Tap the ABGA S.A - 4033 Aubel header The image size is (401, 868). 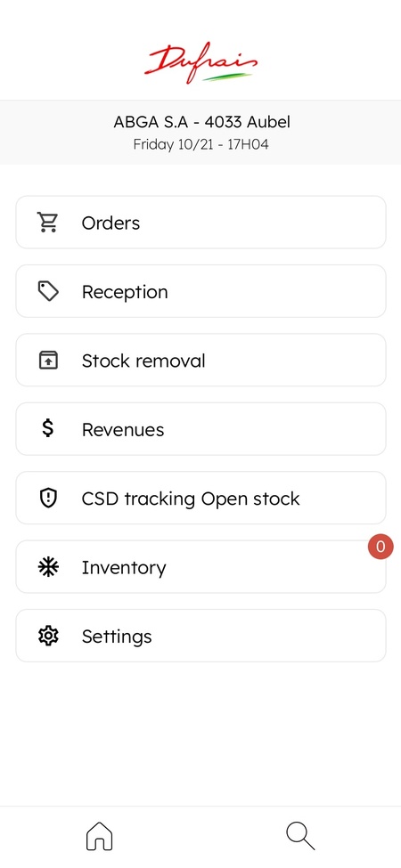(201, 122)
